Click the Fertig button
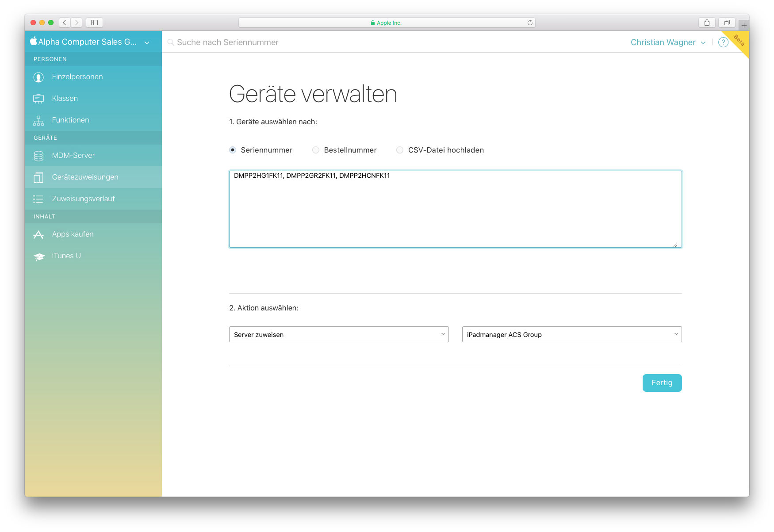The image size is (774, 532). tap(662, 383)
